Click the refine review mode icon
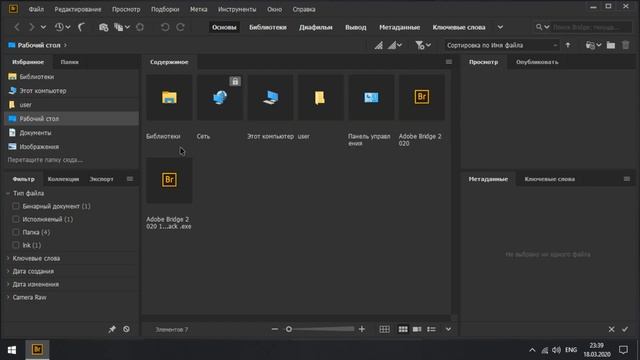640x360 pixels. click(118, 27)
